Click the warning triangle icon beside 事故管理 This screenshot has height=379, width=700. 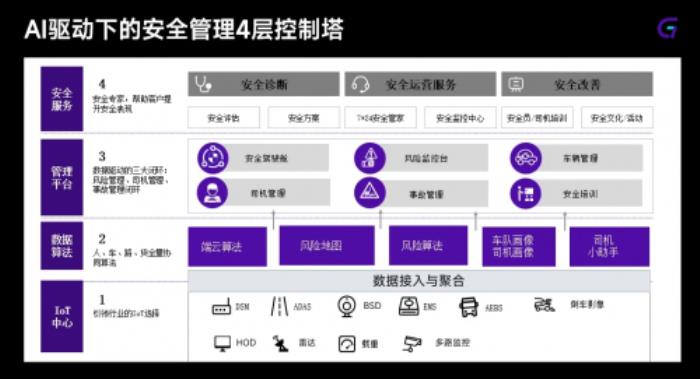(370, 193)
